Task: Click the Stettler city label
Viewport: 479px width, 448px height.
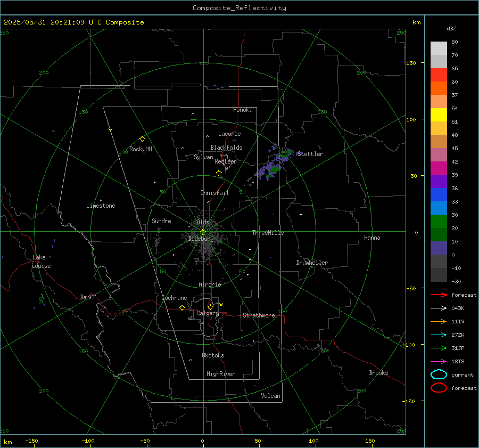Action: click(x=310, y=154)
